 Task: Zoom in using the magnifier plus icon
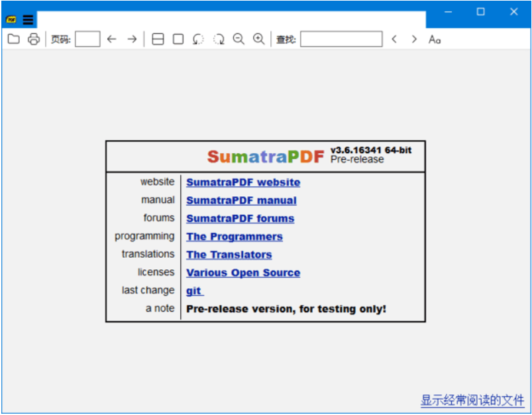(258, 39)
